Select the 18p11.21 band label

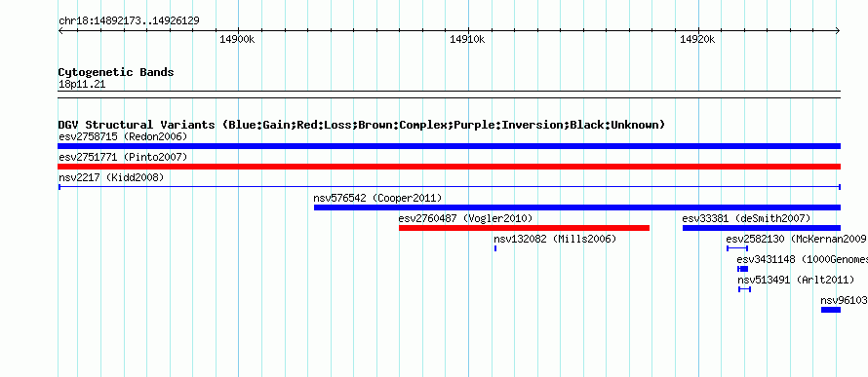82,85
